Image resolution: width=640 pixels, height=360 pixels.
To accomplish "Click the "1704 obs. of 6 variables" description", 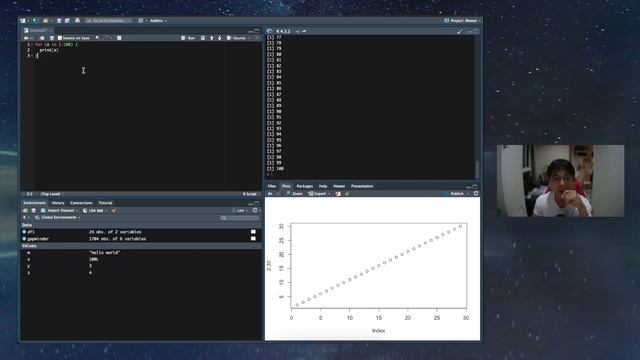I will pyautogui.click(x=117, y=239).
